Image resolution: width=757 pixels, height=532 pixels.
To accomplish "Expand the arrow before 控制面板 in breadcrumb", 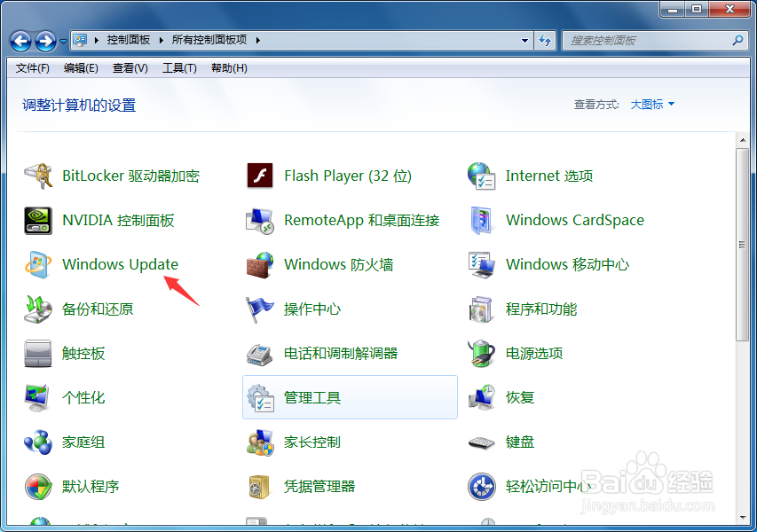I will 97,40.
